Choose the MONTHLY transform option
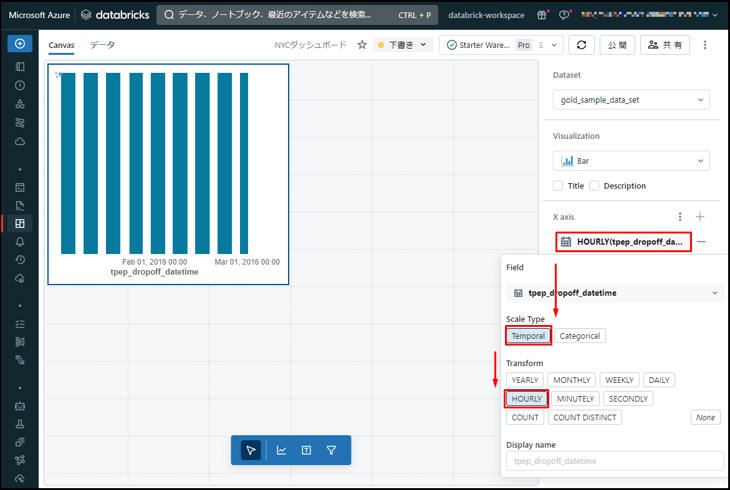 click(x=572, y=380)
